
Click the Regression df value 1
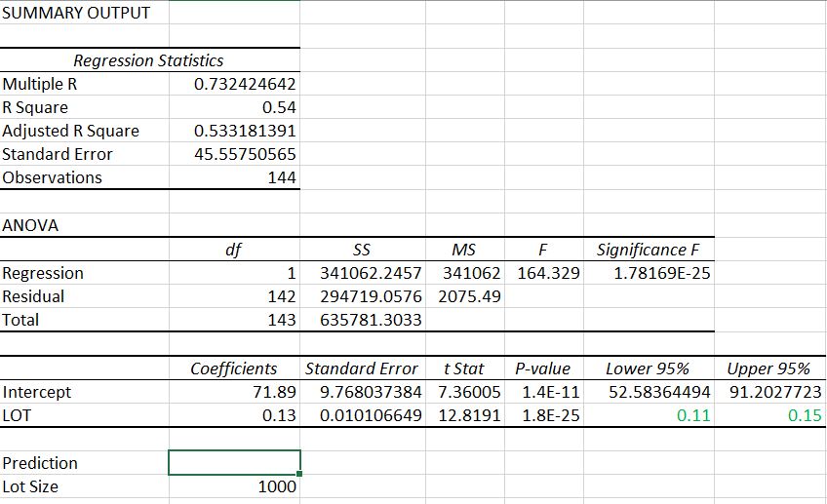(x=292, y=273)
